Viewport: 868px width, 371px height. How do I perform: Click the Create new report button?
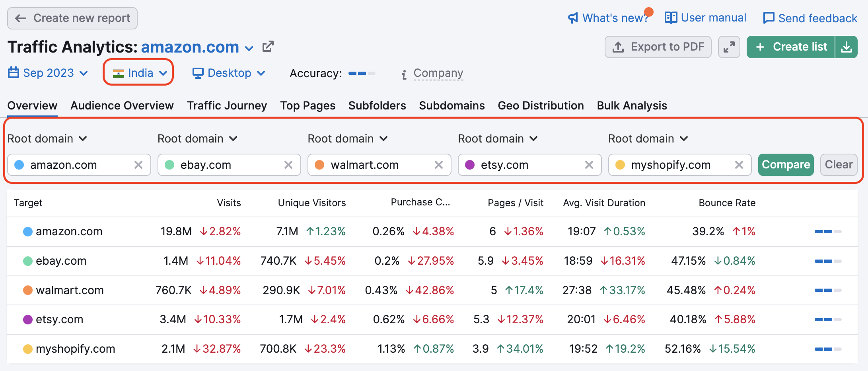[72, 18]
